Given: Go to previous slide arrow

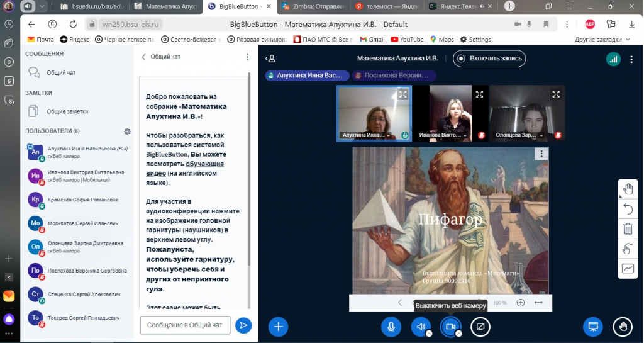Looking at the screenshot, I should pyautogui.click(x=399, y=303).
